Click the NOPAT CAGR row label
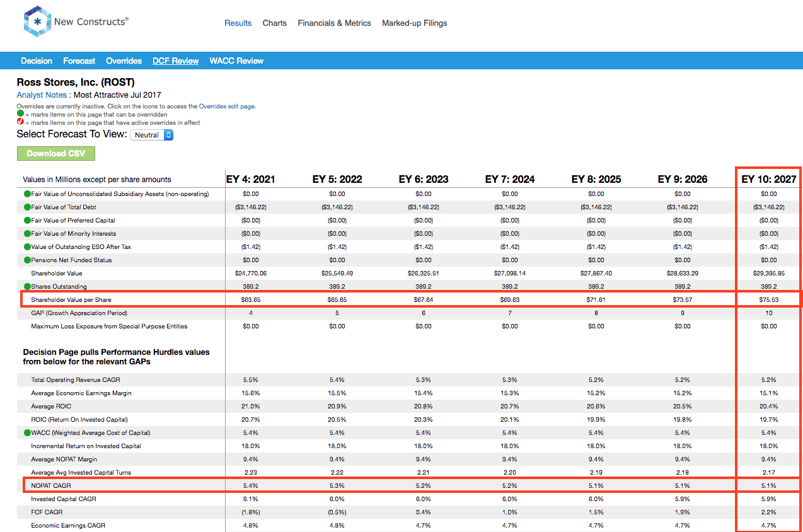Screen dimensions: 803x532 [x=51, y=485]
